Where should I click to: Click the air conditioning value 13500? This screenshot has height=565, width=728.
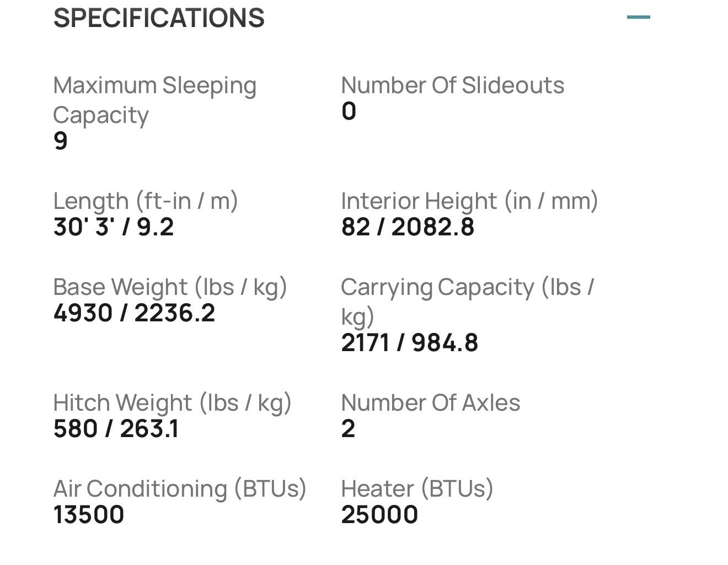(89, 515)
